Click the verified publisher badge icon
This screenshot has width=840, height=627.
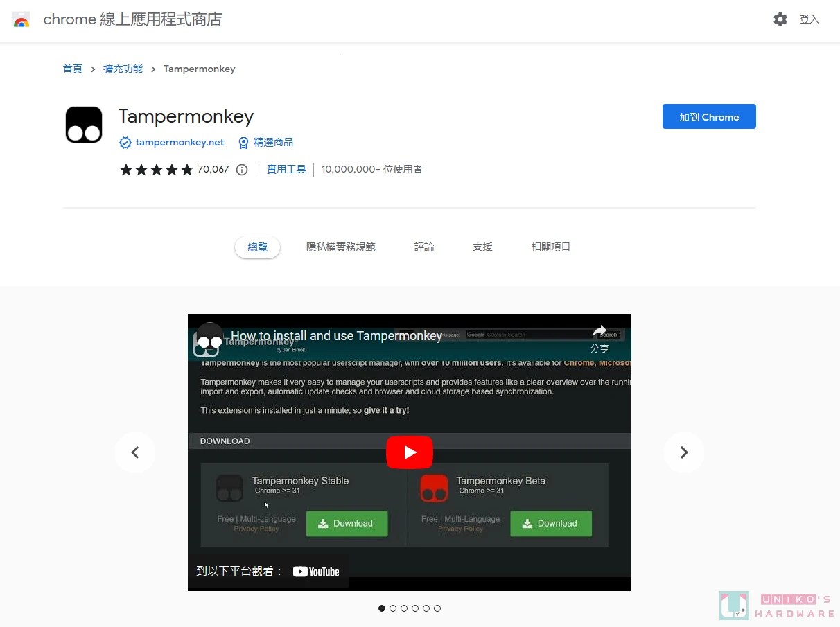coord(125,143)
